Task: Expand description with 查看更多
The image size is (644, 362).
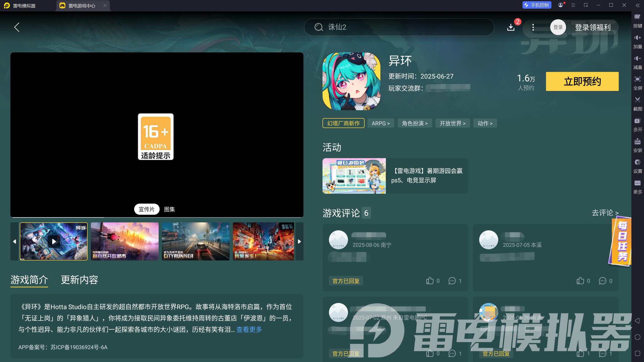Action: pos(249,329)
